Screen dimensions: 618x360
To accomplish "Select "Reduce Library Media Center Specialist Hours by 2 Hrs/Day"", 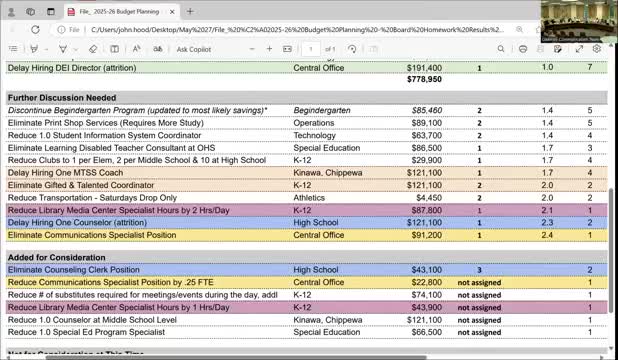I will [x=119, y=210].
